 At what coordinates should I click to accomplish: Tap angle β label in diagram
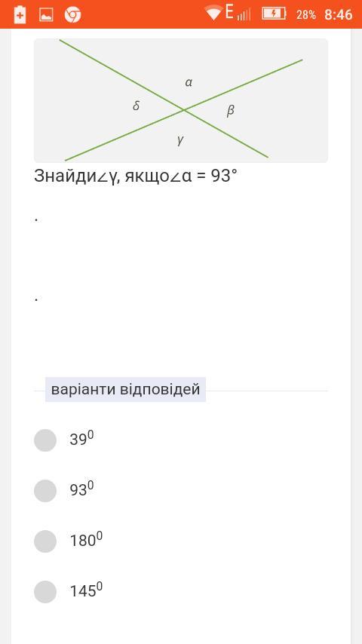(231, 111)
